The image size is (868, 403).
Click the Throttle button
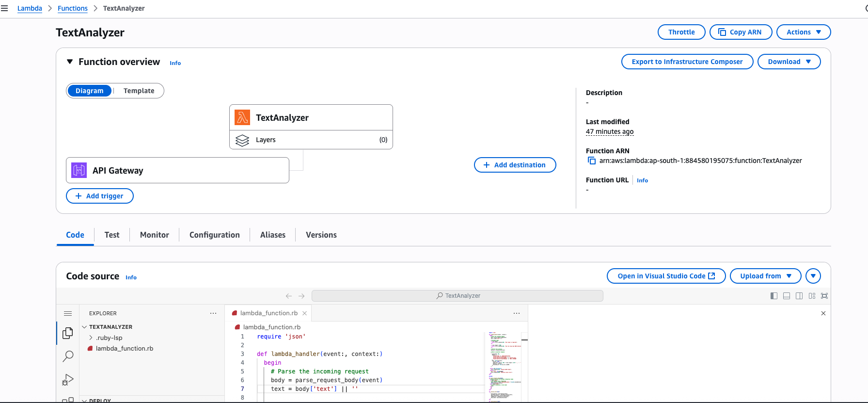click(681, 32)
